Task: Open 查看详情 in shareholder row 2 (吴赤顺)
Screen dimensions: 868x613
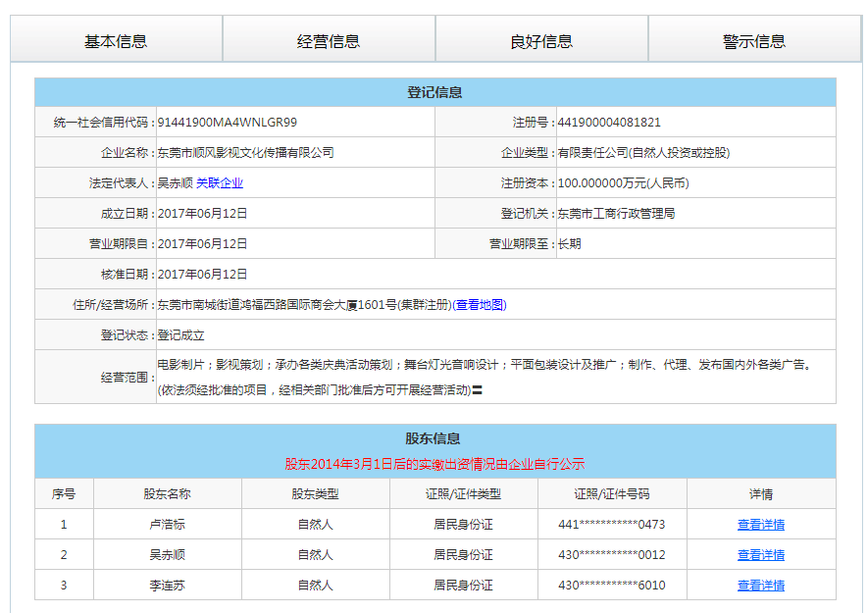Action: [x=760, y=555]
